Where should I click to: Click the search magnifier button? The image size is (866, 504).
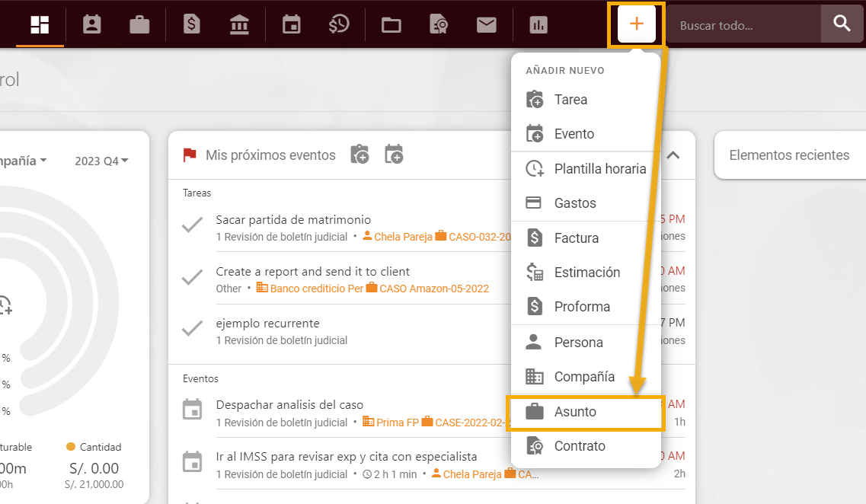842,24
